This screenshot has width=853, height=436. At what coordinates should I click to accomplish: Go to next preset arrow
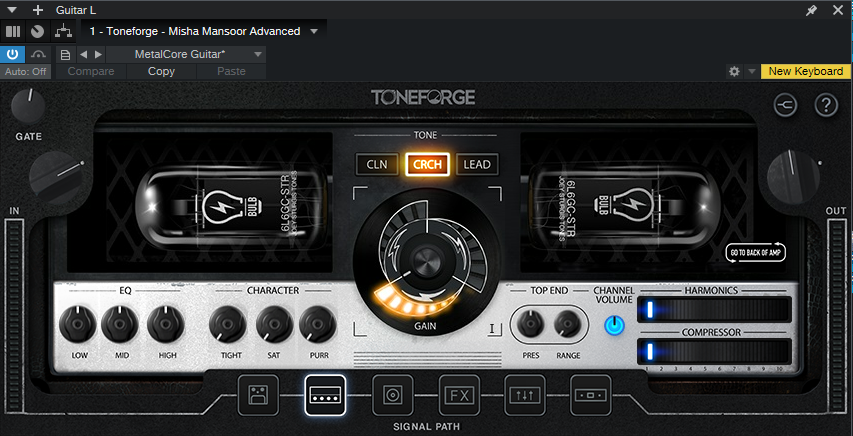(98, 54)
